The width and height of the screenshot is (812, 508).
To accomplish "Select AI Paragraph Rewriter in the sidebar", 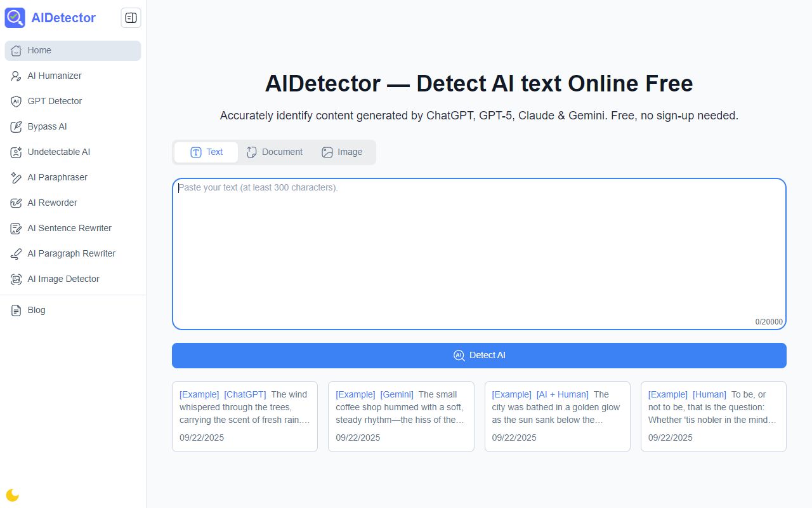I will (72, 253).
